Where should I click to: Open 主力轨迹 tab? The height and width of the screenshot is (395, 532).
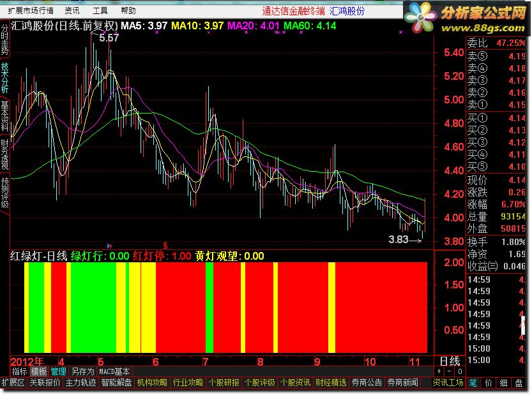pyautogui.click(x=80, y=383)
